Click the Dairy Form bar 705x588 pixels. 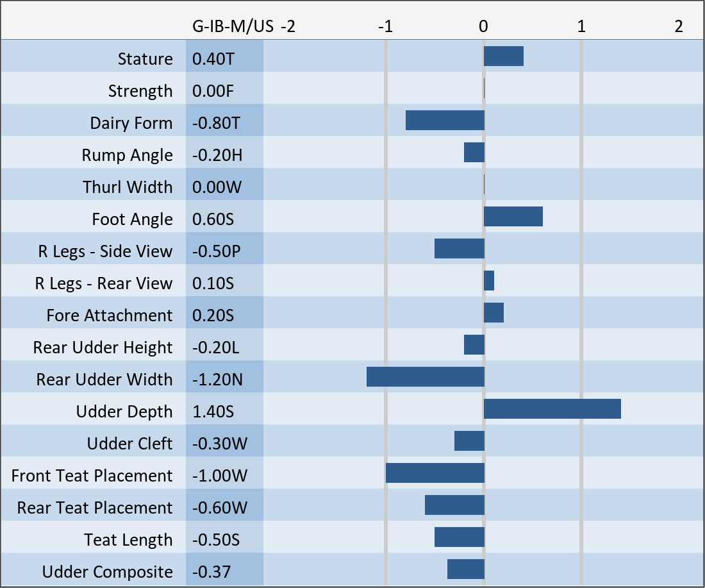[445, 121]
